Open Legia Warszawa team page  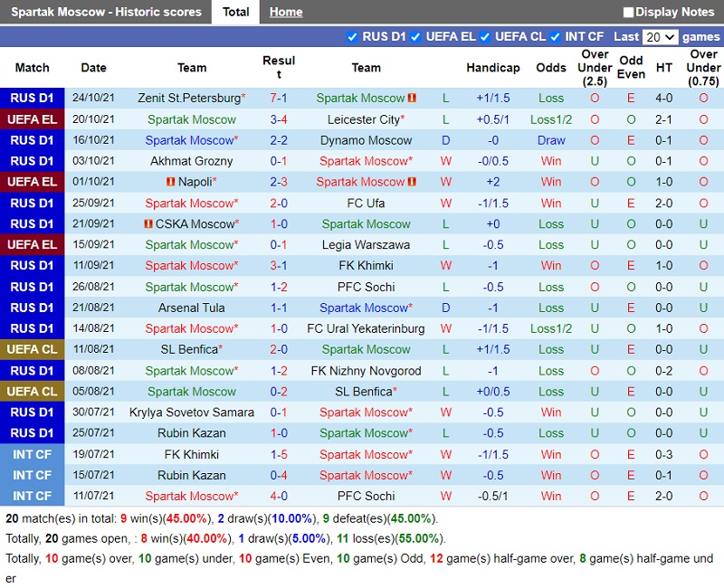pos(366,245)
